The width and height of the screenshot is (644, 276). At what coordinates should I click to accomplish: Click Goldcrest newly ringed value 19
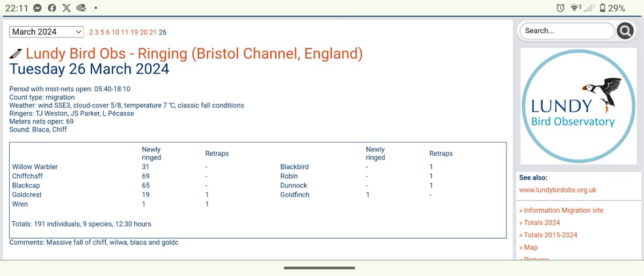coord(145,195)
